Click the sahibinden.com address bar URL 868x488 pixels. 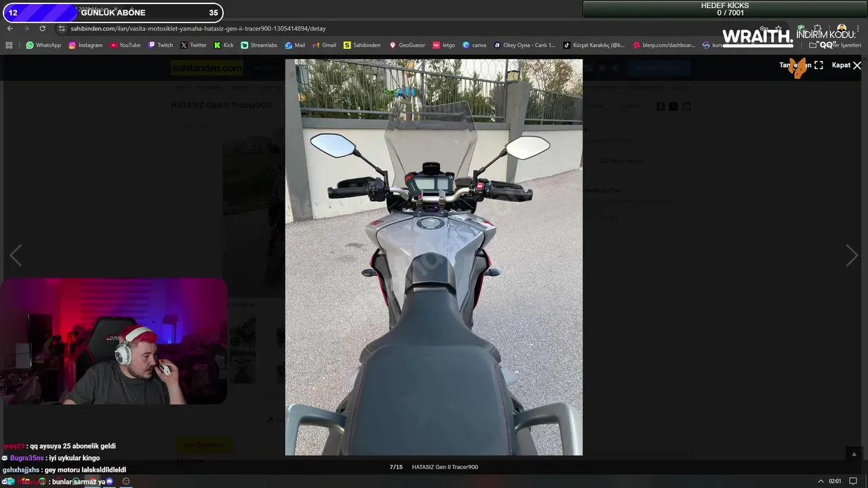(x=198, y=28)
